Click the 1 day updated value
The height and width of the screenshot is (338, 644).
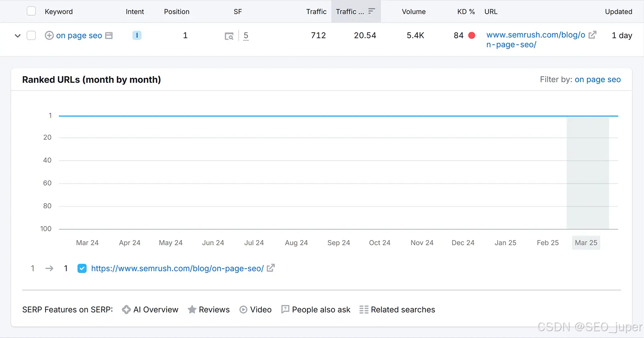622,35
